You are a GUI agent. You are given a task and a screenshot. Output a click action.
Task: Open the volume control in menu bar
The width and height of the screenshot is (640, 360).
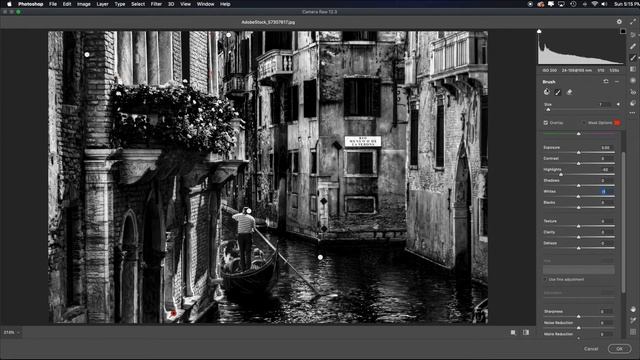[604, 4]
